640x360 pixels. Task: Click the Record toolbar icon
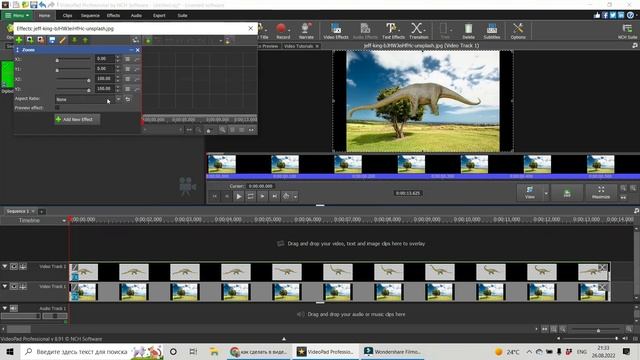pos(282,31)
